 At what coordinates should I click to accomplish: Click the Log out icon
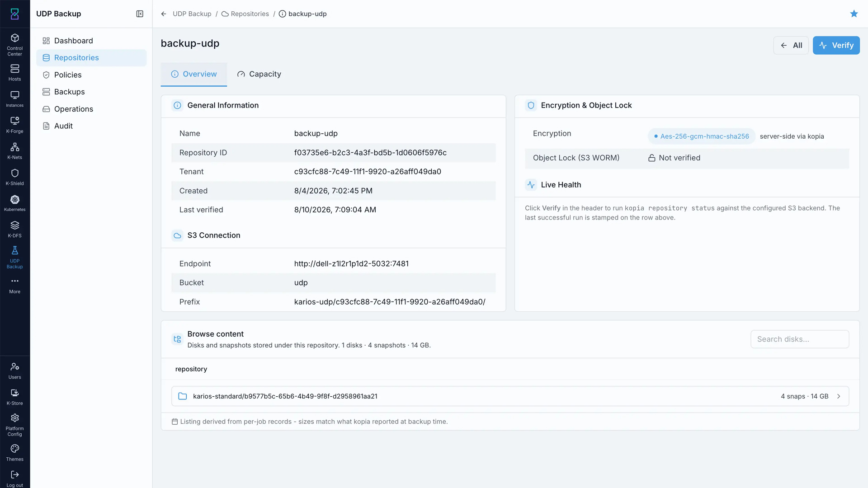(15, 474)
